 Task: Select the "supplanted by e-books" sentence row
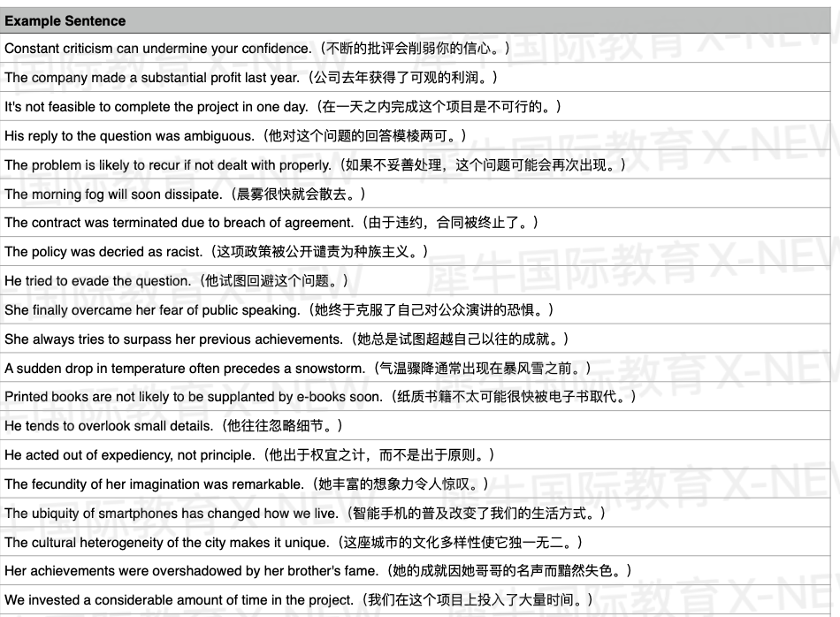point(320,397)
